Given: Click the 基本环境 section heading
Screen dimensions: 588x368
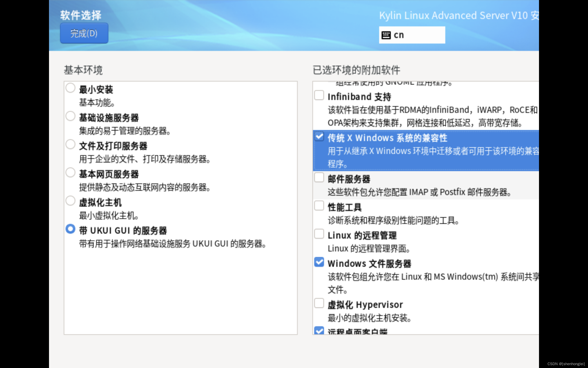Looking at the screenshot, I should point(83,70).
